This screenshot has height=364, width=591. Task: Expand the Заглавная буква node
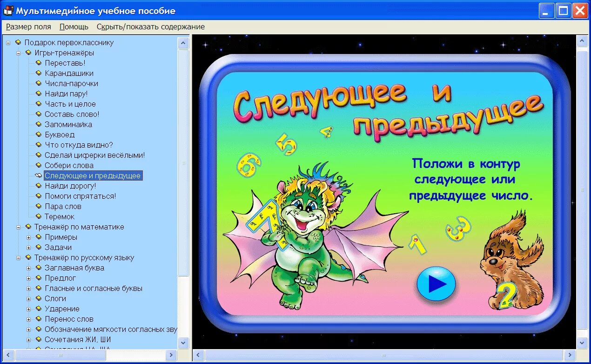[x=29, y=268]
